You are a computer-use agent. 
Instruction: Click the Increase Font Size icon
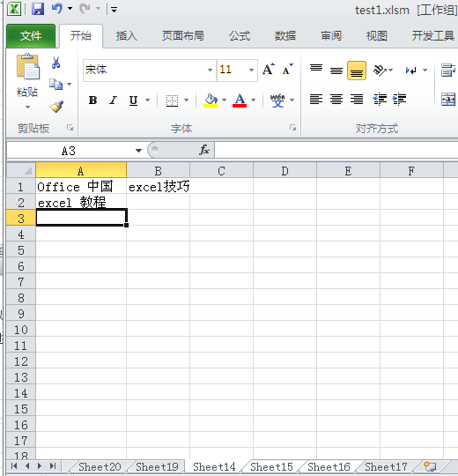coord(269,70)
